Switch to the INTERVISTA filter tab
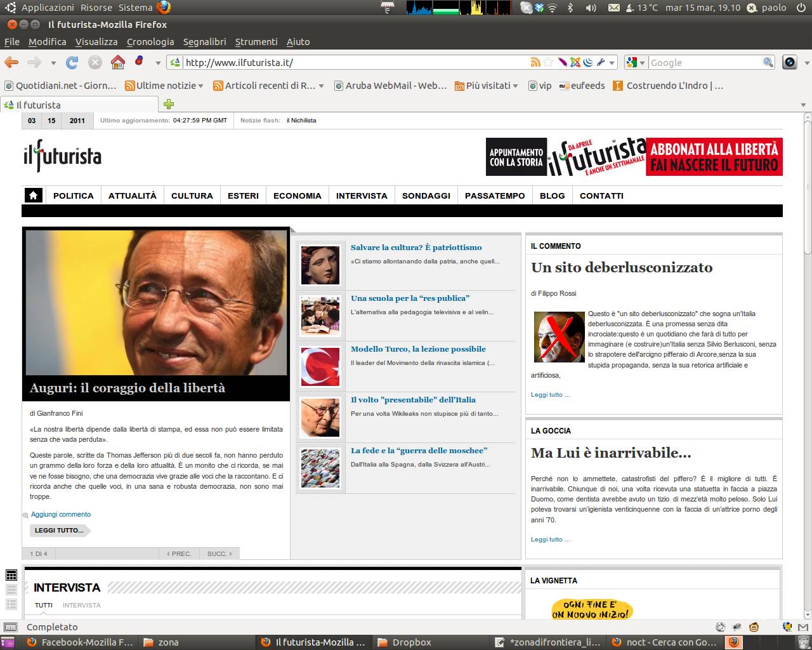Screen dimensions: 812x650 [x=81, y=605]
